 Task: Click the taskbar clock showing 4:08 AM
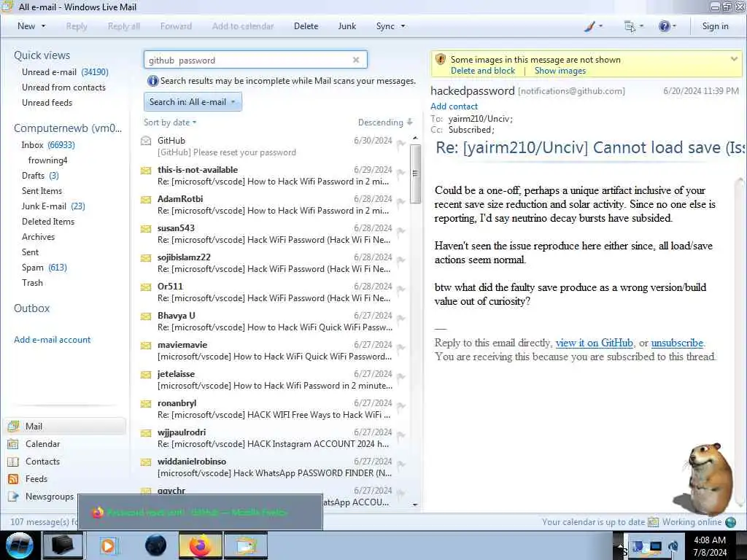[709, 545]
